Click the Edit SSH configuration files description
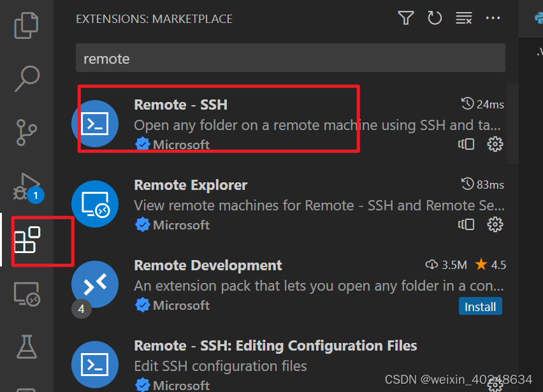 (221, 366)
